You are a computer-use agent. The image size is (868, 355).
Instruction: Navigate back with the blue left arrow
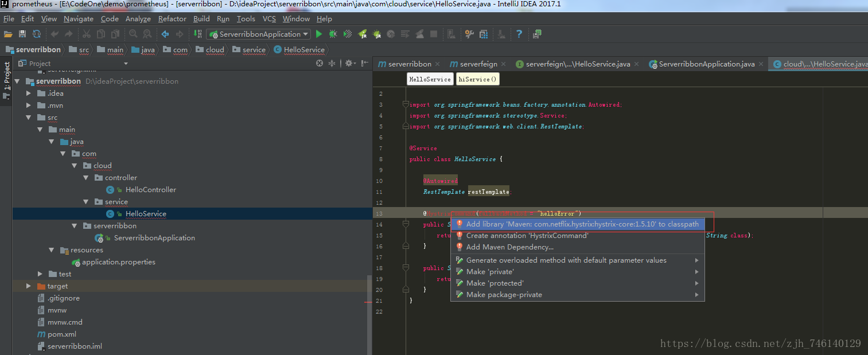pyautogui.click(x=165, y=34)
